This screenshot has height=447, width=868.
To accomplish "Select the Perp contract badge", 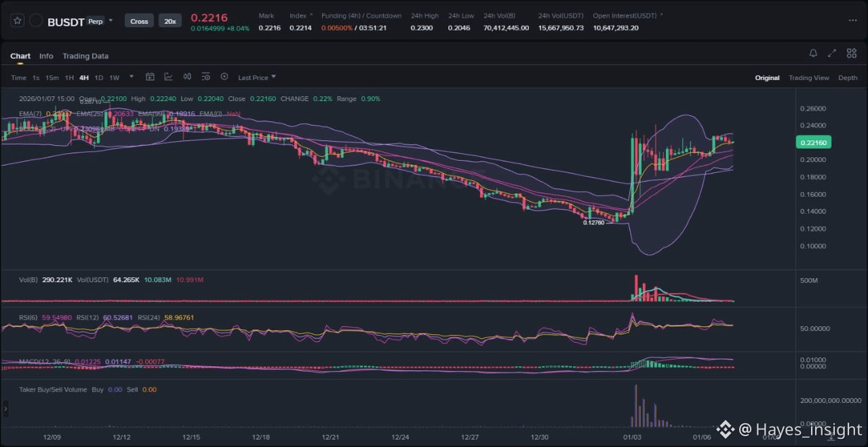I will click(x=96, y=21).
